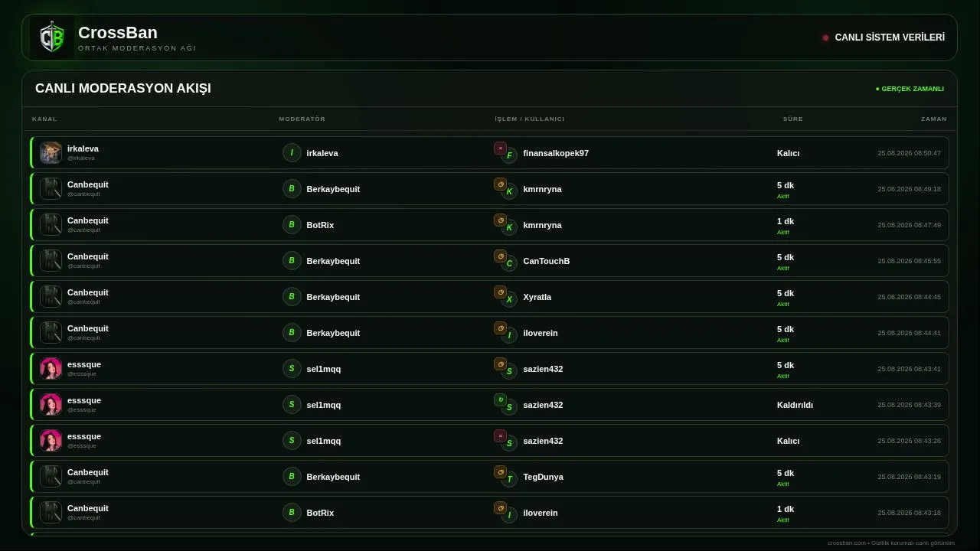The image size is (980, 551).
Task: Click the SÜRE column header
Action: click(793, 119)
